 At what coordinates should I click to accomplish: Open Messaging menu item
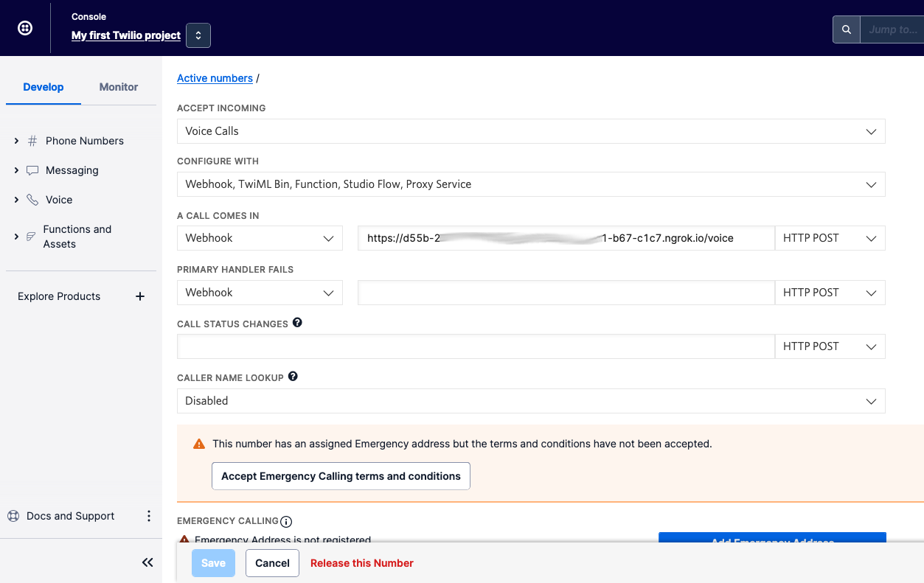[72, 170]
